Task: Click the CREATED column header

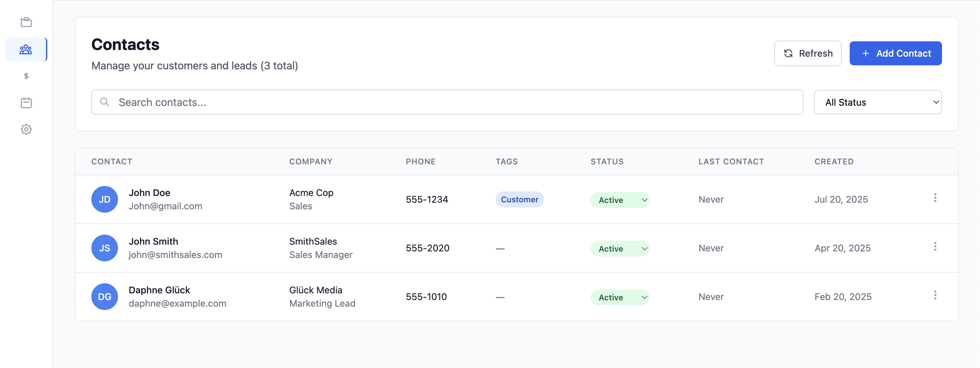Action: 834,161
